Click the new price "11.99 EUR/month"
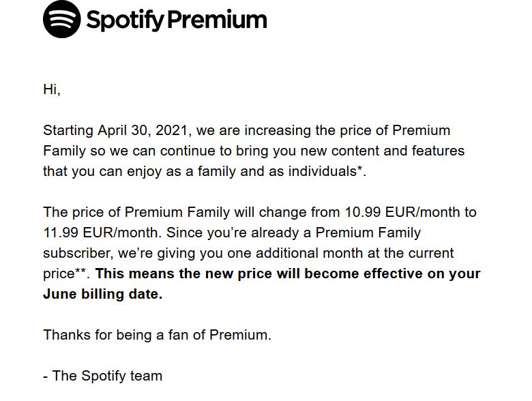This screenshot has width=532, height=401. pyautogui.click(x=101, y=233)
